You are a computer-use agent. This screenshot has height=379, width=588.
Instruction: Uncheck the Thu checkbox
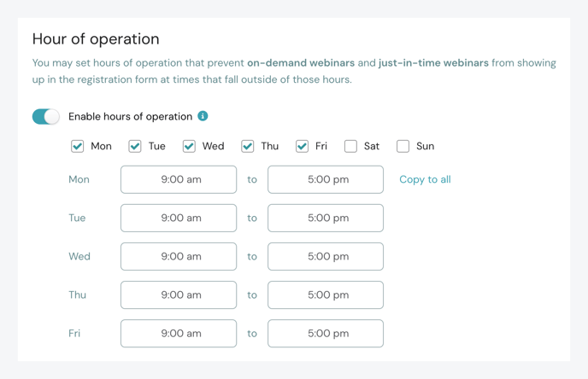(248, 146)
